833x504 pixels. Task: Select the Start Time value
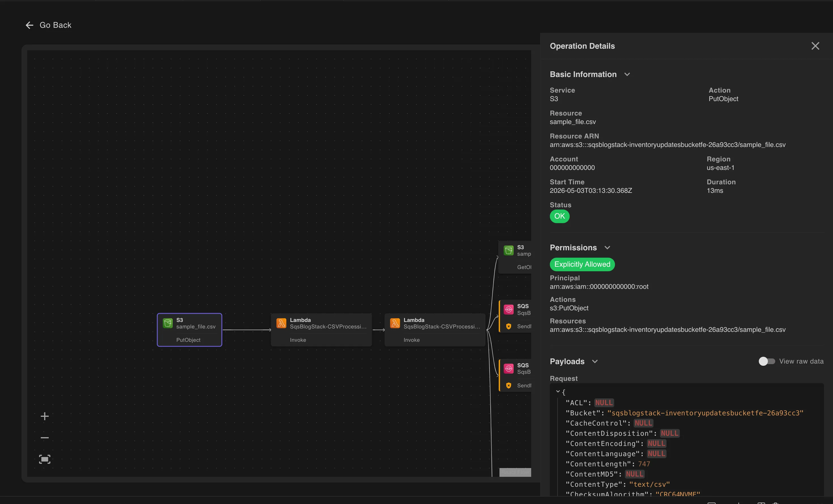[591, 191]
